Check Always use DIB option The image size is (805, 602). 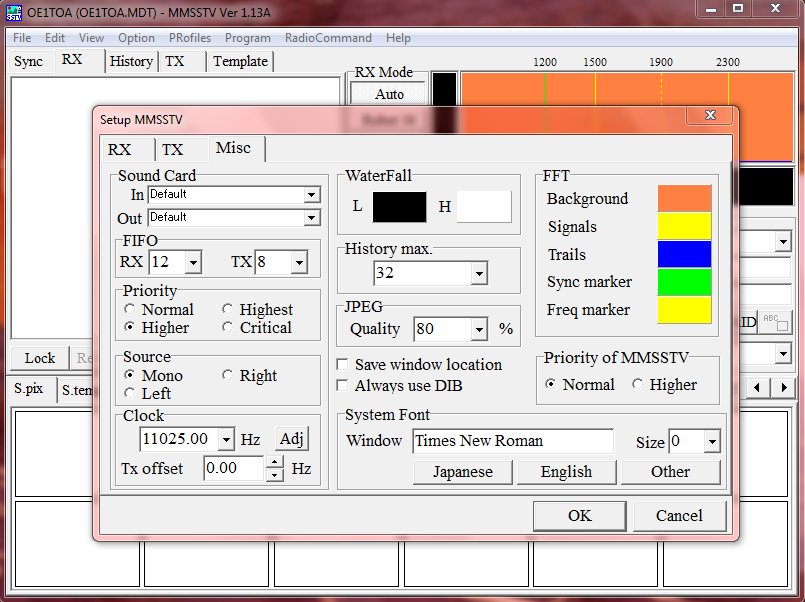(342, 385)
